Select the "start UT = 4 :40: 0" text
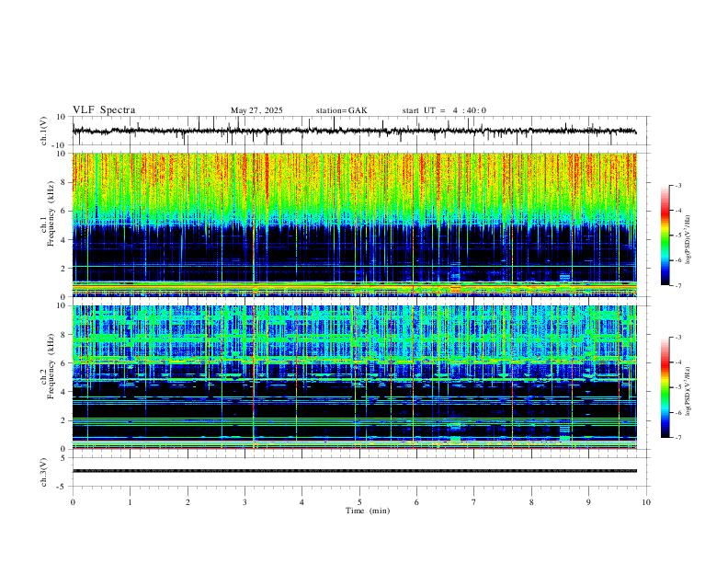Image resolution: width=728 pixels, height=563 pixels. click(444, 110)
